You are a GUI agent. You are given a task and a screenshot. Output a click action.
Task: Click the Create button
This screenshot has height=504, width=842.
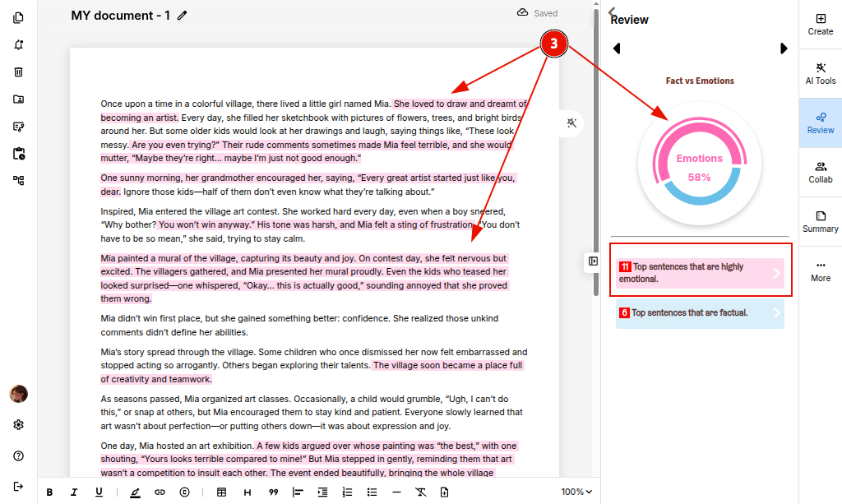point(820,24)
